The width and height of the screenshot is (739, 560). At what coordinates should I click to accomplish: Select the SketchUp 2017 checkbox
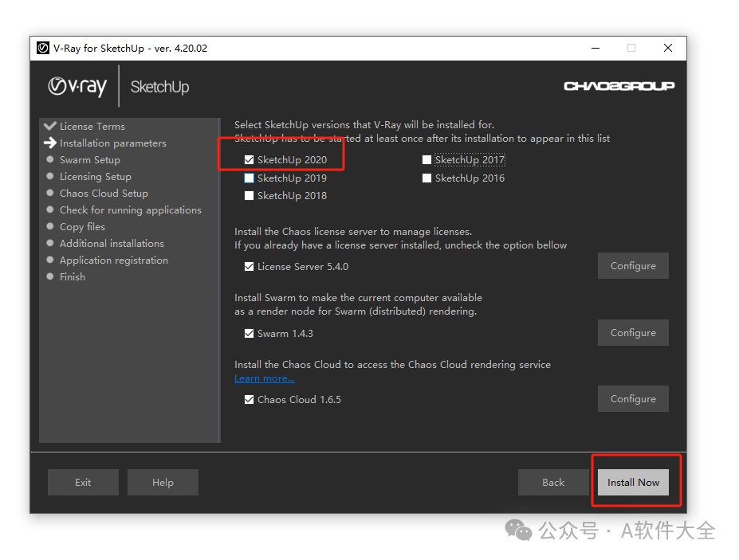pos(427,160)
